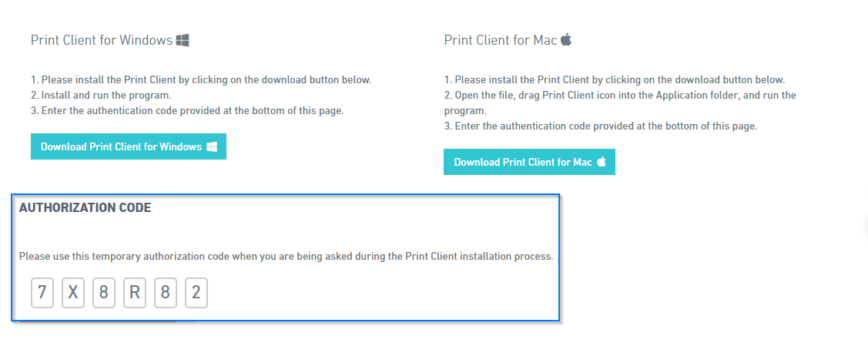
Task: Click the Windows icon inside the Windows download button
Action: click(x=212, y=147)
